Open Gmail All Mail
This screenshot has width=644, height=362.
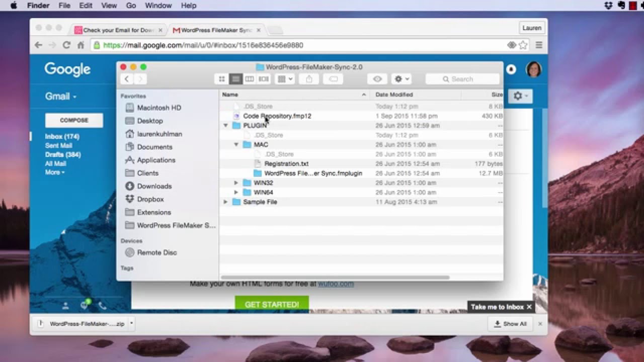click(x=55, y=163)
